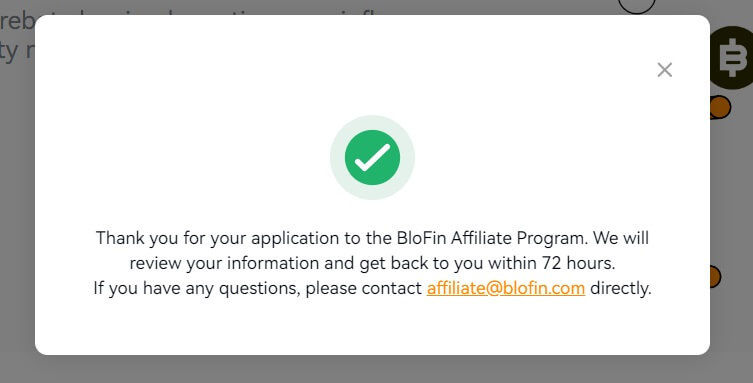
Task: Dismiss the dialog via the dimmed backdrop below it
Action: (372, 370)
